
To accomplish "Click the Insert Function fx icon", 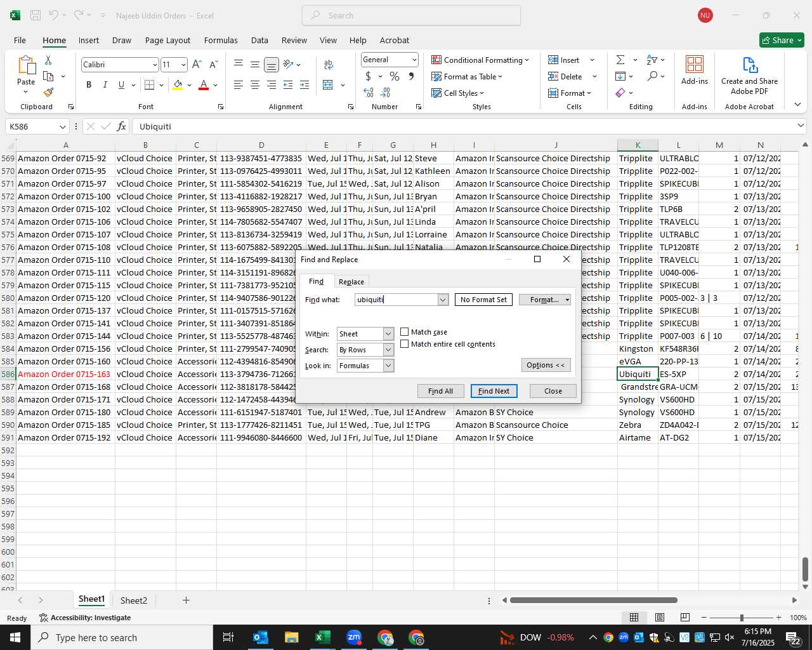I will pyautogui.click(x=121, y=126).
